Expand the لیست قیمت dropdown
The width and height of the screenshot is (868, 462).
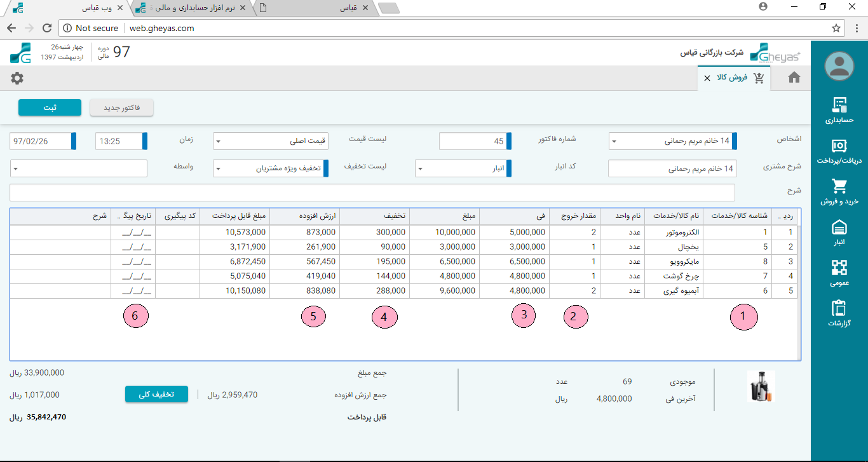pyautogui.click(x=218, y=142)
